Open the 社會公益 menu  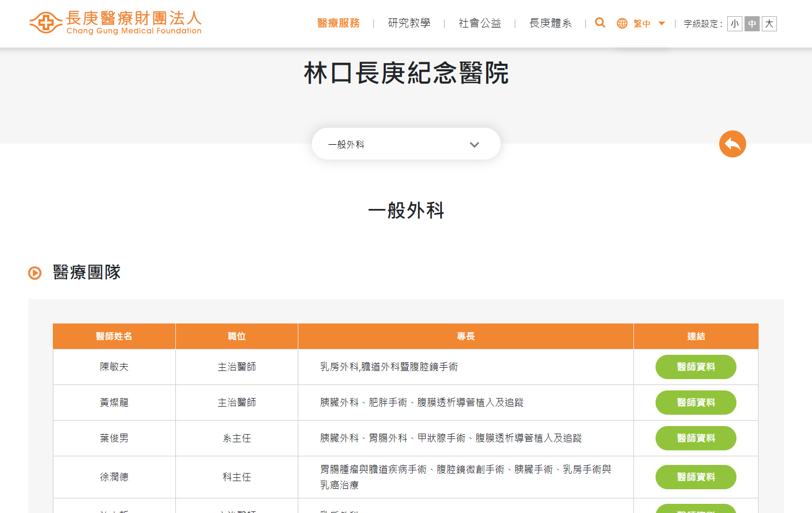[480, 23]
